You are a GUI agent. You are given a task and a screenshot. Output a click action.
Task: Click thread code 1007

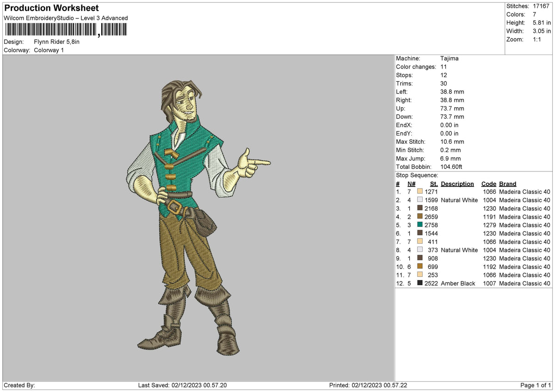click(x=489, y=283)
